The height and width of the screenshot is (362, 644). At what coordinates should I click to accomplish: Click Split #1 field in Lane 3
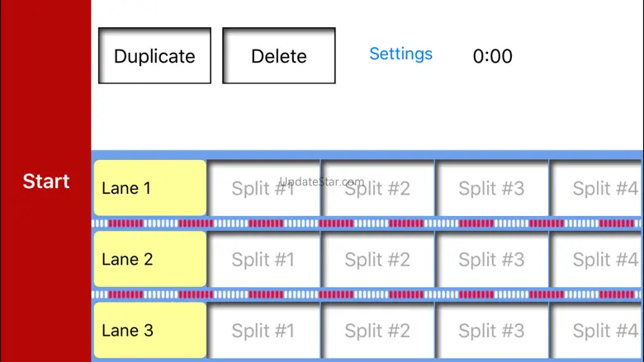click(263, 331)
